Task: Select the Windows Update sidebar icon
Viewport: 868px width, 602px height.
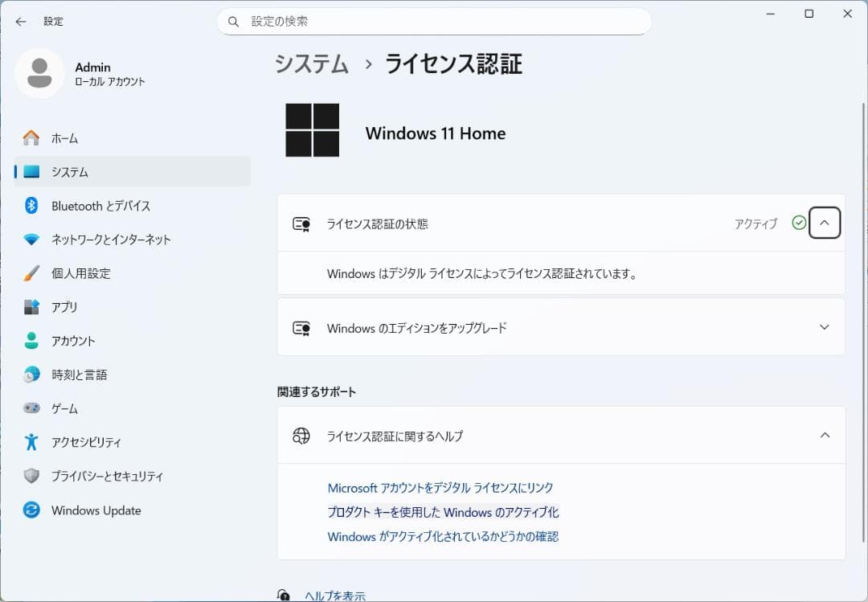Action: pos(31,510)
